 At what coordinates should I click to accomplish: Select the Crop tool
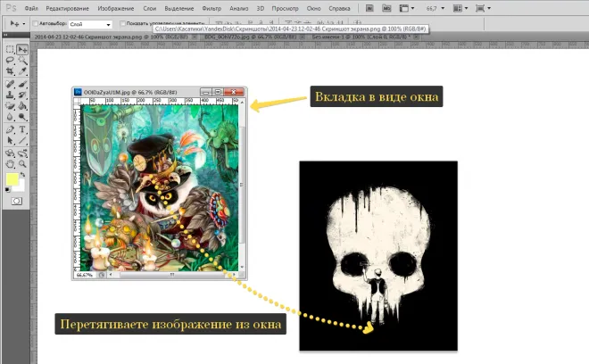(x=10, y=71)
